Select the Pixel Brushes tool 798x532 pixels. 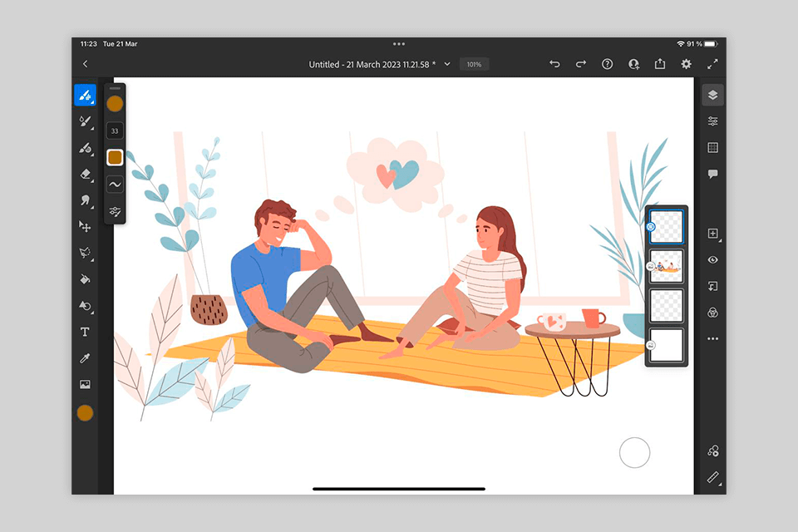pyautogui.click(x=85, y=95)
